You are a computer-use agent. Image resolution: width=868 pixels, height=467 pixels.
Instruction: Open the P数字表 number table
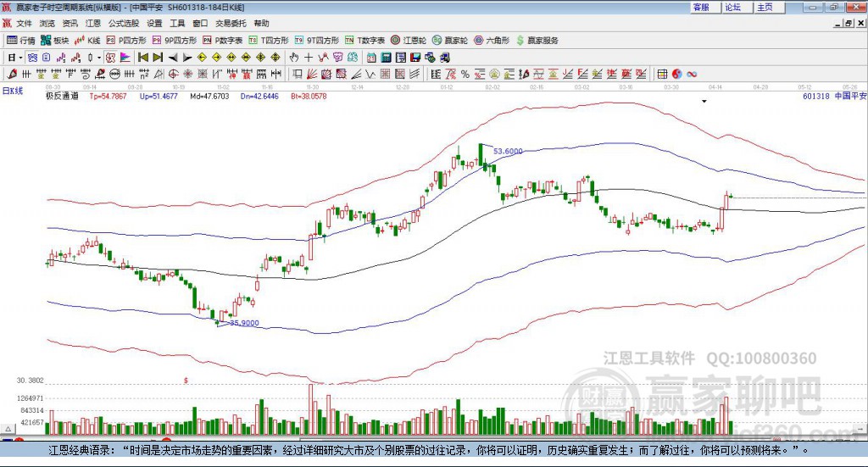click(223, 41)
